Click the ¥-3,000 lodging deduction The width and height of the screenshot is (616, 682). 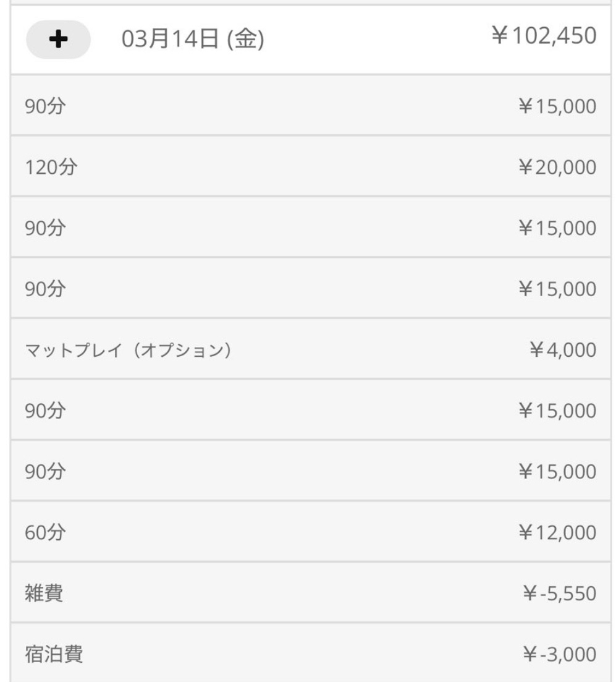559,654
